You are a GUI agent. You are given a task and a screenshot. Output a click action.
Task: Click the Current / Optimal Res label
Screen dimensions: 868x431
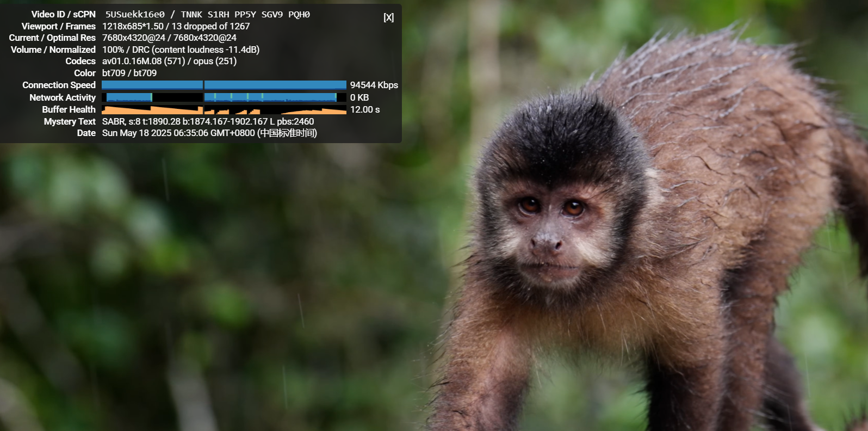pyautogui.click(x=52, y=38)
